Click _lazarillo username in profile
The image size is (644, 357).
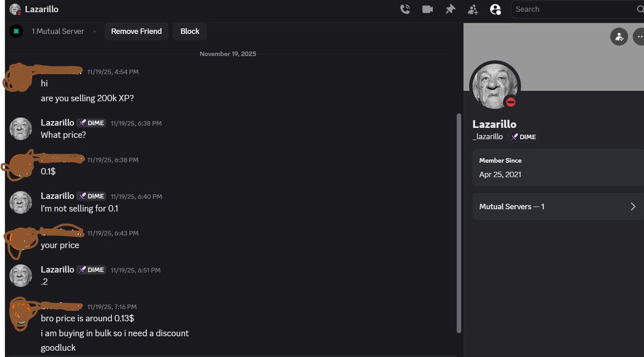tap(488, 137)
